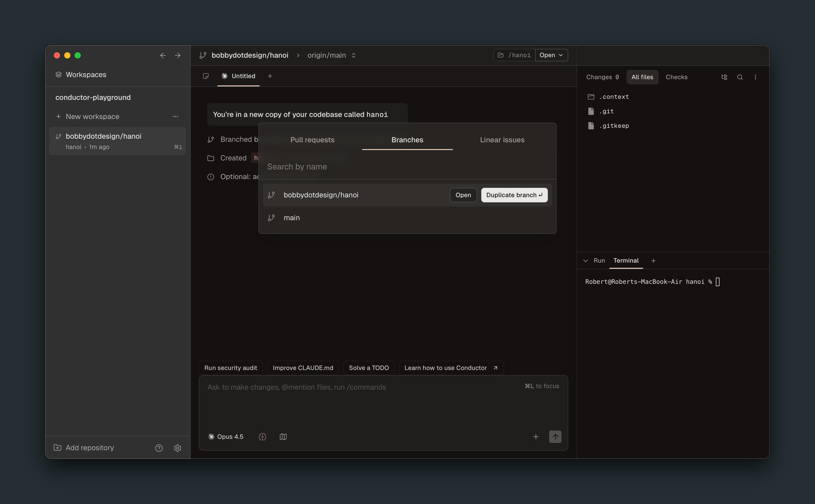Click the navigate back arrow
This screenshot has height=504, width=815.
[x=163, y=55]
